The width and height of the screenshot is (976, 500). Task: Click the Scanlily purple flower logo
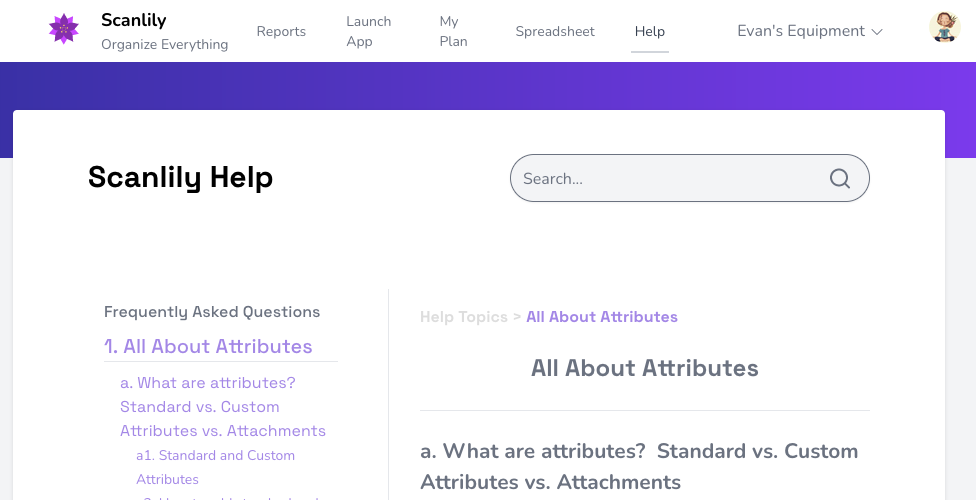63,29
